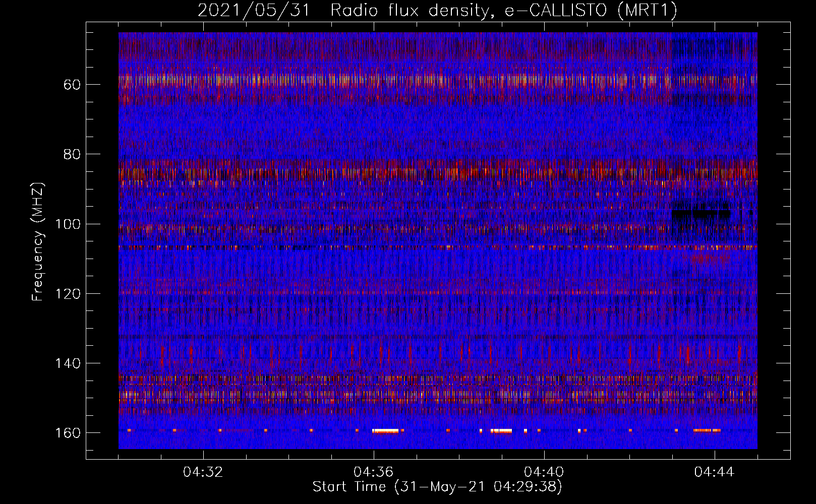Click the 60 frequency tick label

[72, 85]
